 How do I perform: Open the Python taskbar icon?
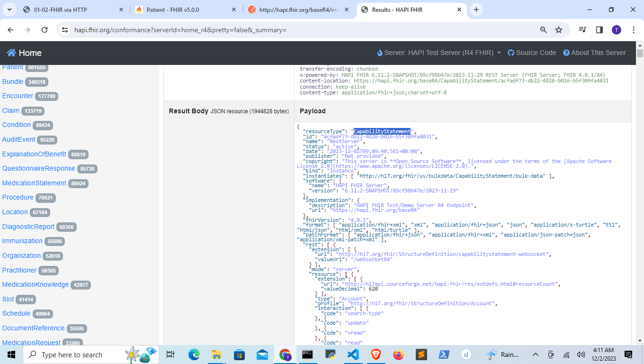[330, 355]
